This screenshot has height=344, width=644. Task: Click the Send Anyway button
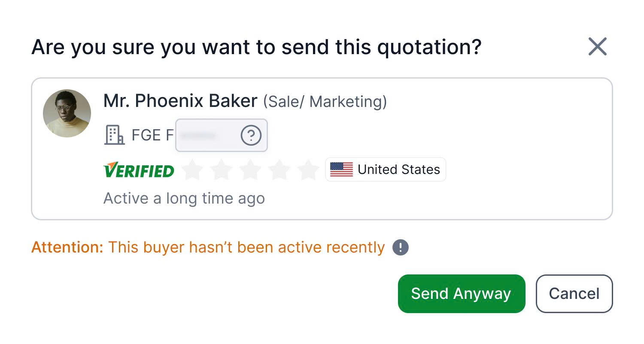coord(461,294)
